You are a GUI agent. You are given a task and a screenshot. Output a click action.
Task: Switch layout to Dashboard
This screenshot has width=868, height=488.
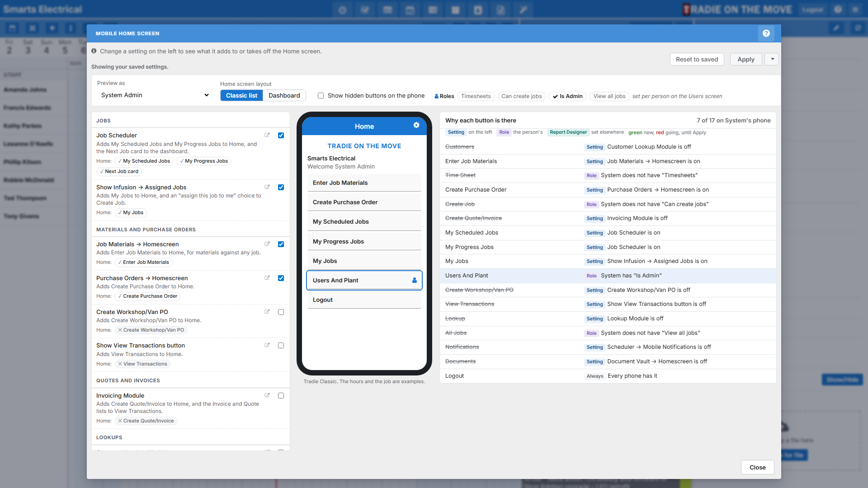pos(284,95)
